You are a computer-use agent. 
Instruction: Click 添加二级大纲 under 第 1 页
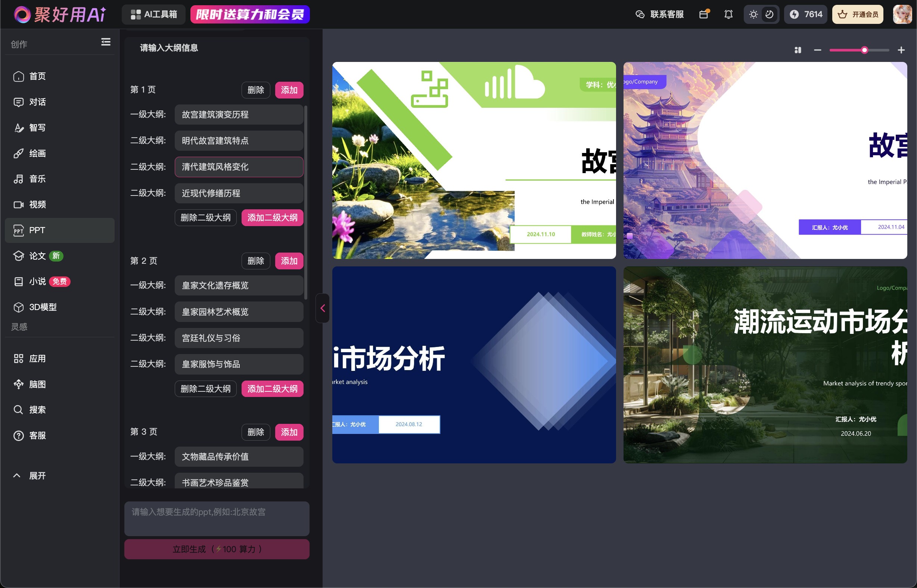click(x=272, y=218)
